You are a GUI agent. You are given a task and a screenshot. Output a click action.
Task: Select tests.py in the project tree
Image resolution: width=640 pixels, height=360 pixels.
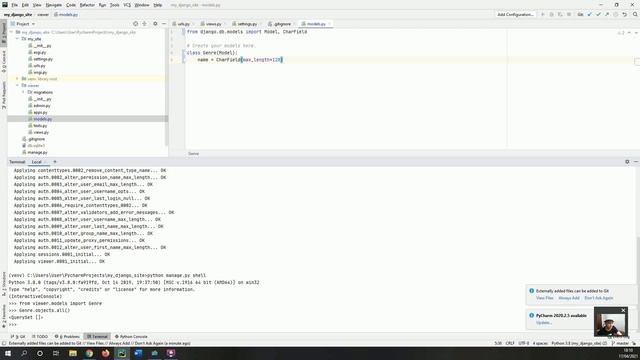click(40, 126)
